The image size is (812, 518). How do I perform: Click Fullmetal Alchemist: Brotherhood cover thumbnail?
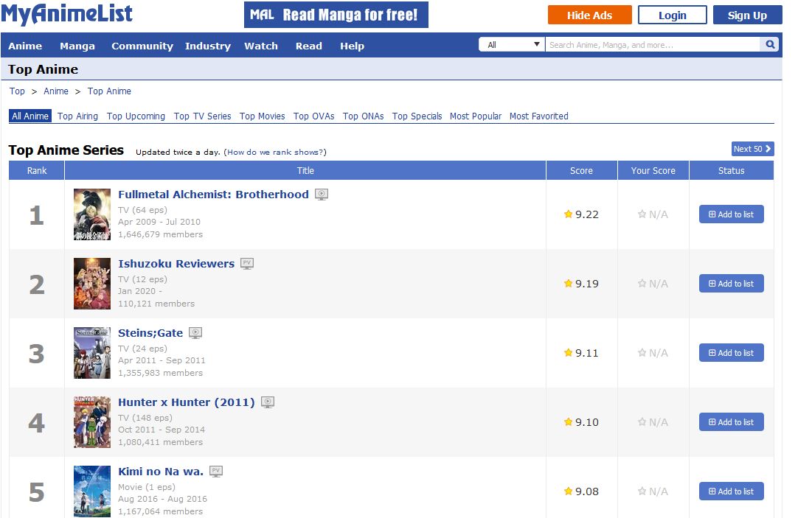pyautogui.click(x=92, y=214)
